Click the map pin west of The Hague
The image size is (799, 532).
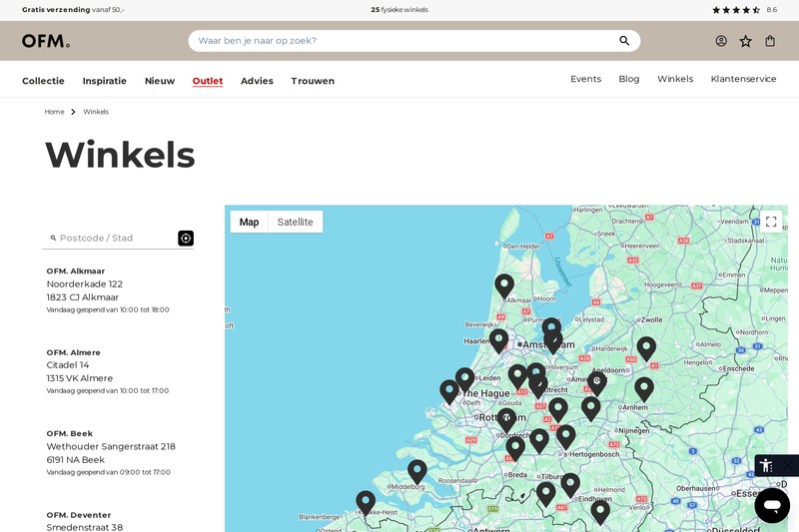pyautogui.click(x=449, y=391)
